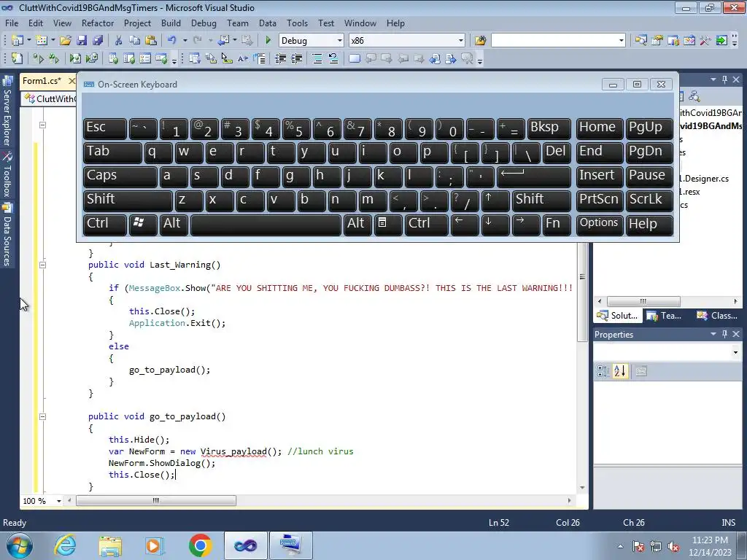
Task: Click the Find in Files folder icon
Action: [x=480, y=41]
